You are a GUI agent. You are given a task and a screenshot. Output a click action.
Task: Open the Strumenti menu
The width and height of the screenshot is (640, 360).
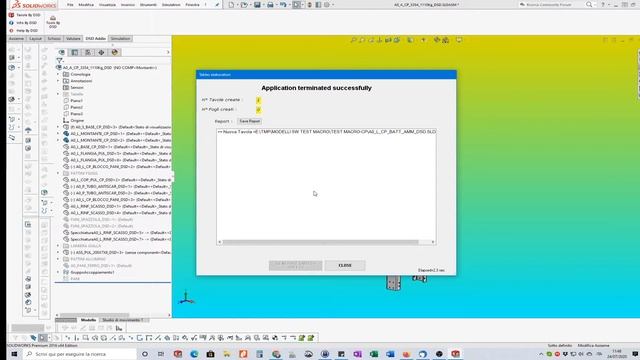[x=148, y=5]
